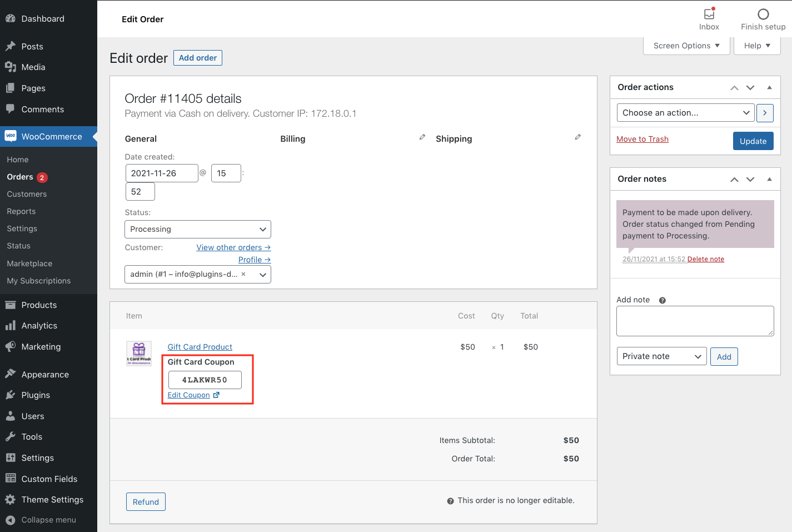792x532 pixels.
Task: Open the Customer dropdown showing admin
Action: pos(198,275)
